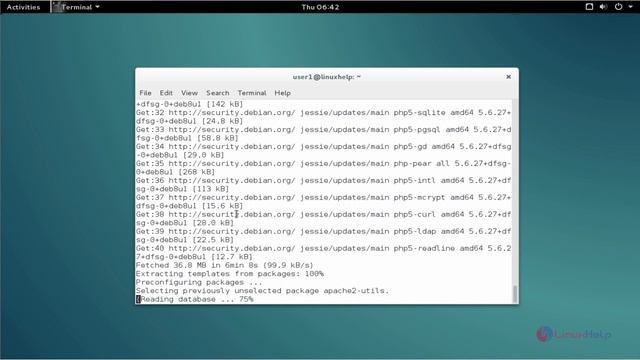640x360 pixels.
Task: Open the File menu
Action: [x=145, y=93]
